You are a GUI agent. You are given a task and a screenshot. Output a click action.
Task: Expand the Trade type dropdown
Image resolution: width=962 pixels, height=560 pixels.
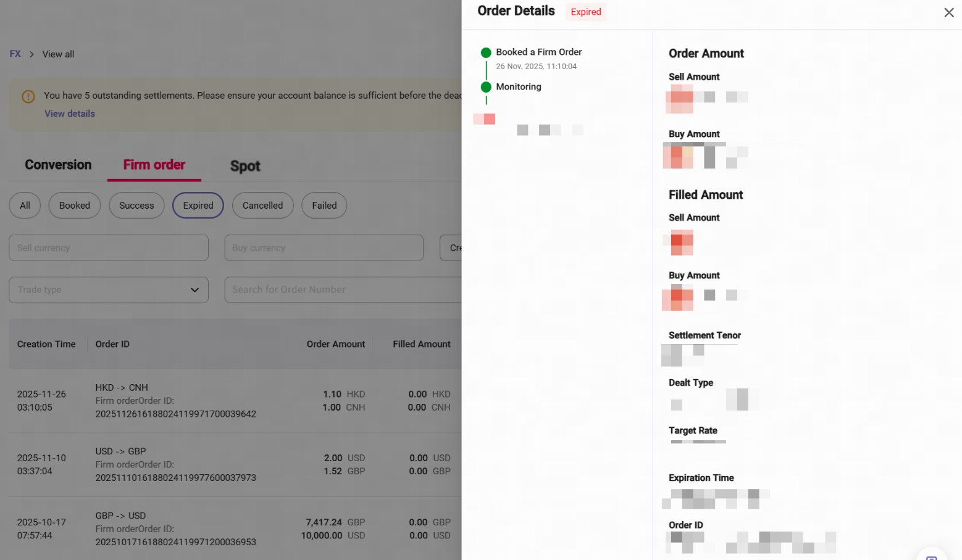tap(108, 290)
